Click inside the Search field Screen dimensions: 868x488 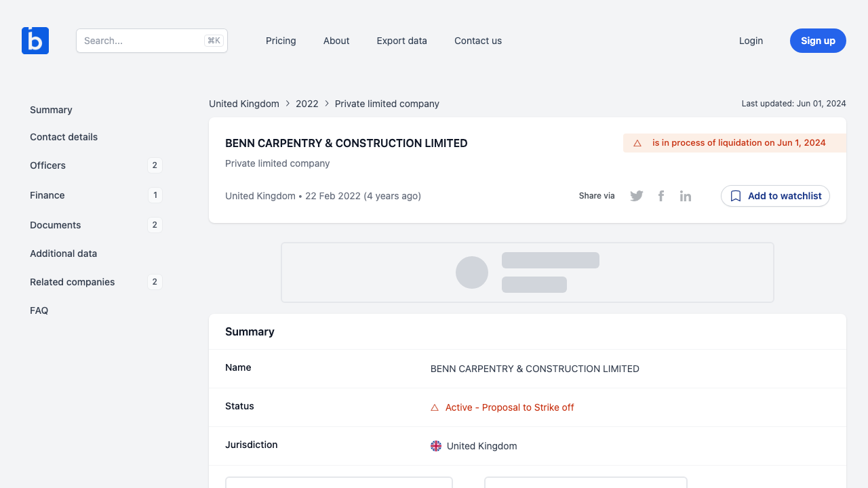pos(142,41)
